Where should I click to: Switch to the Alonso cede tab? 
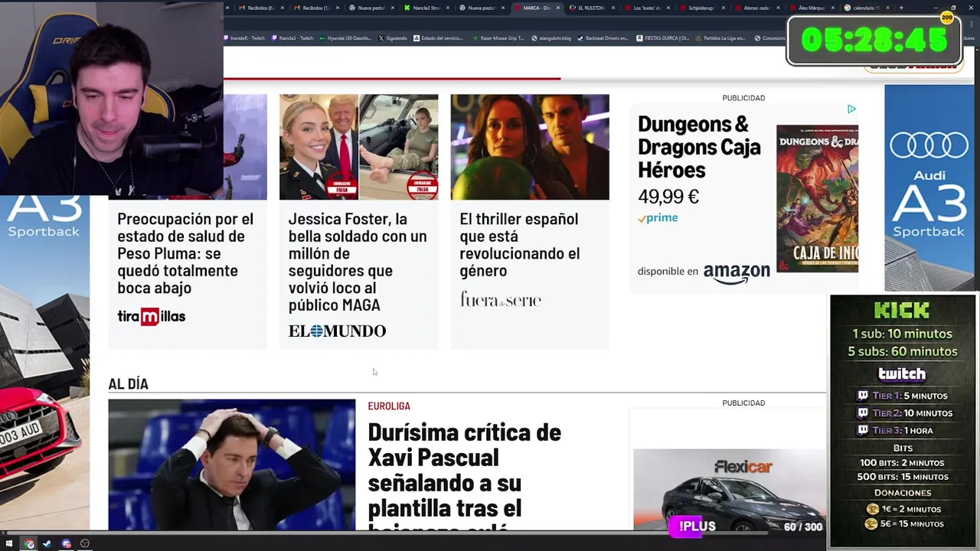[756, 8]
